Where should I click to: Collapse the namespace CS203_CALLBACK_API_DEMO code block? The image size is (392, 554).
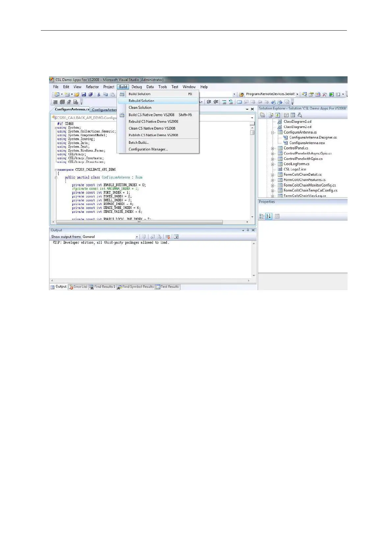[56, 170]
